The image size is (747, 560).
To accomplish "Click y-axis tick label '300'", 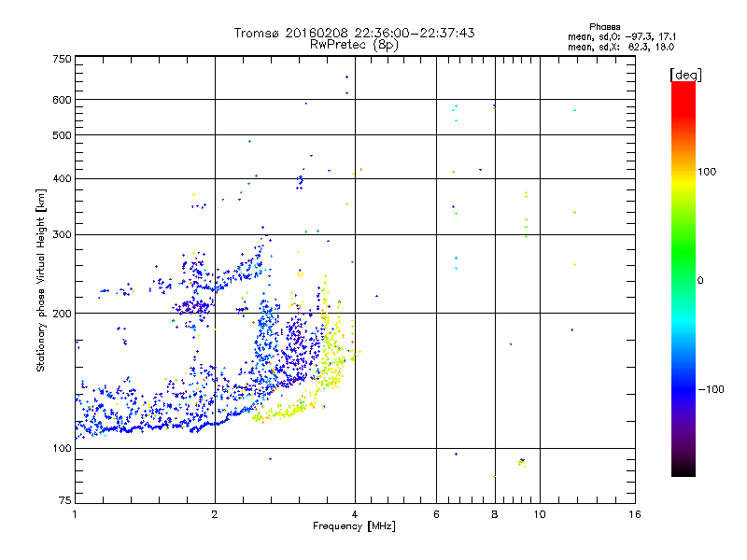I will (x=62, y=234).
